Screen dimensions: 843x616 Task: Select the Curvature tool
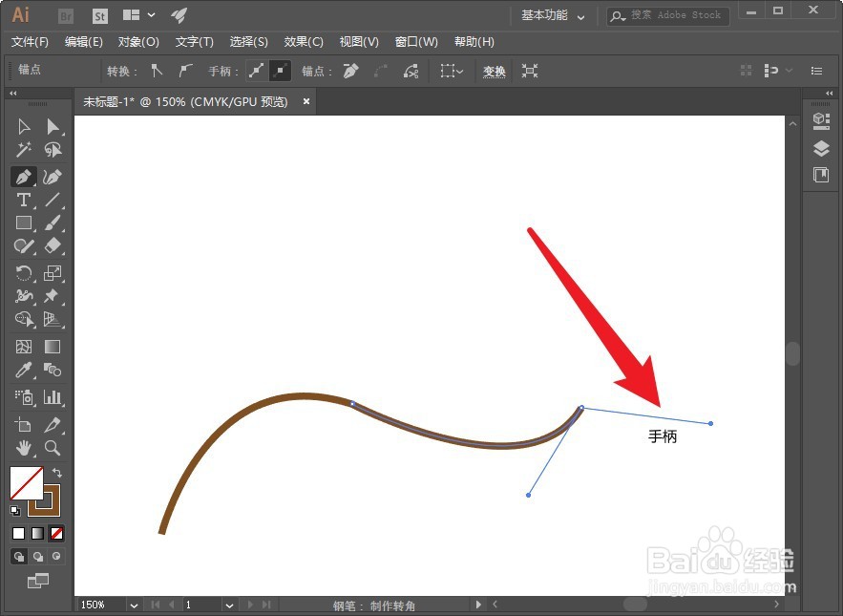coord(53,177)
